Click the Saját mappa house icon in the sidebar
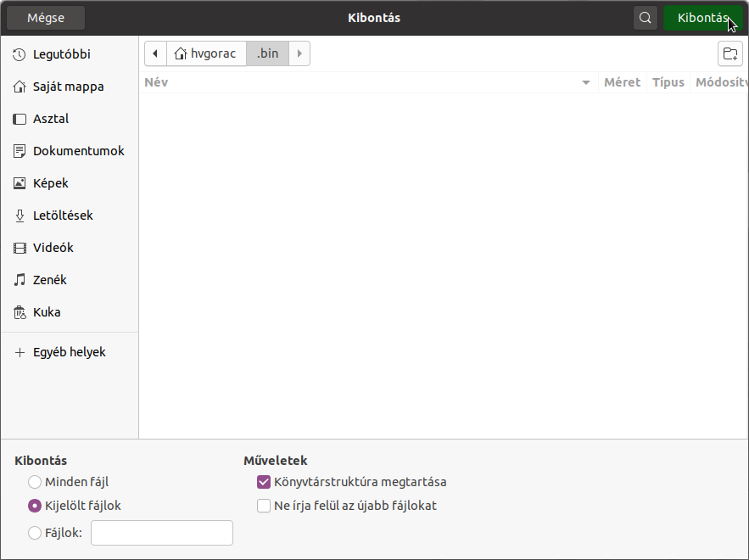749x560 pixels. point(20,87)
